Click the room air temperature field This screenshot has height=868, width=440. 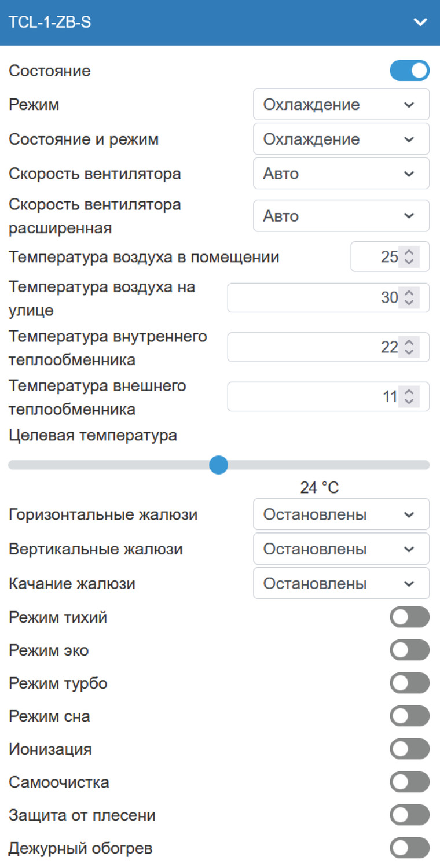[376, 257]
